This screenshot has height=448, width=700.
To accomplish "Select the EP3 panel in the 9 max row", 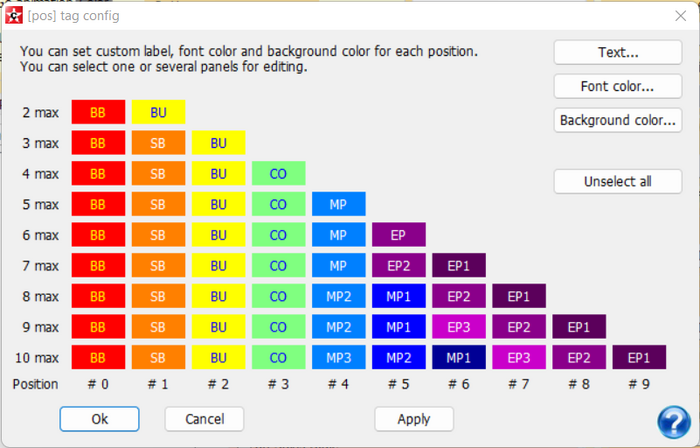I will point(459,327).
